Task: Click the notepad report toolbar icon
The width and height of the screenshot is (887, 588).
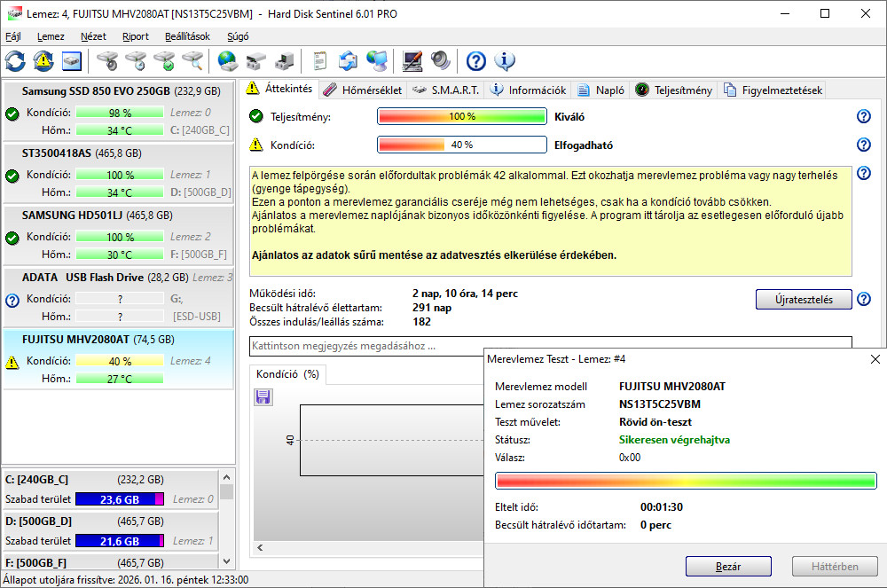Action: 320,61
